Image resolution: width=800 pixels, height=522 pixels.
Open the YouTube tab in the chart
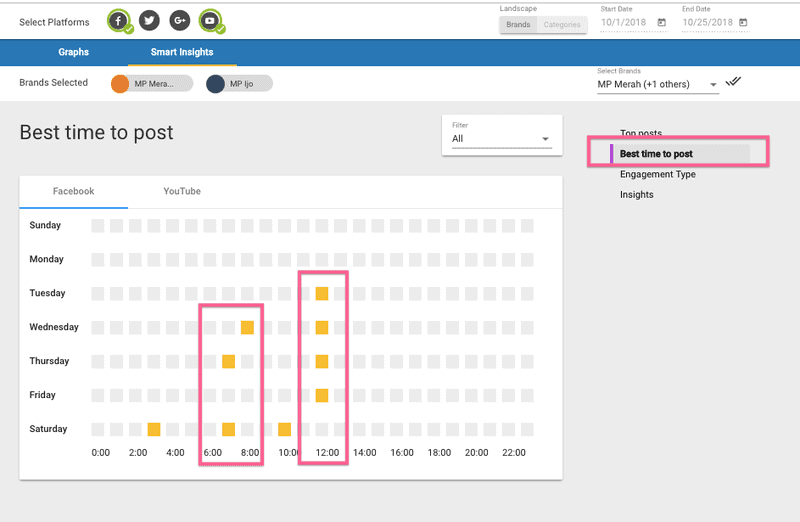coord(182,191)
